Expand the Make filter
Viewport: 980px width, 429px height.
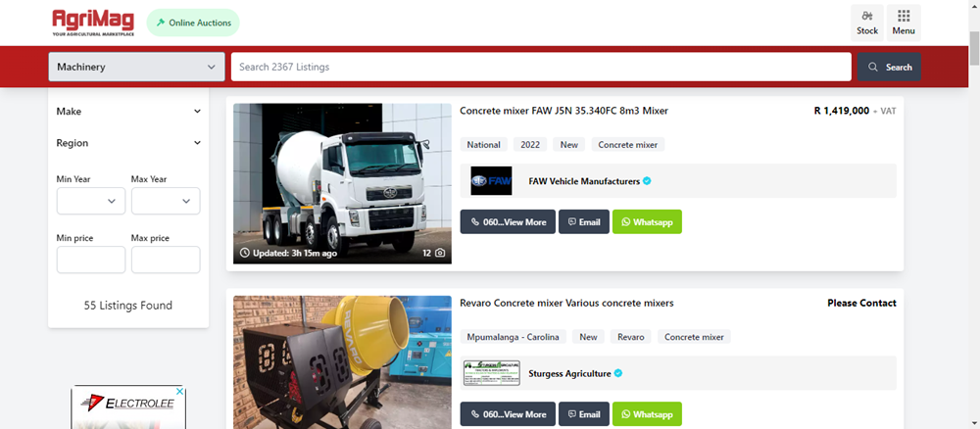tap(128, 111)
